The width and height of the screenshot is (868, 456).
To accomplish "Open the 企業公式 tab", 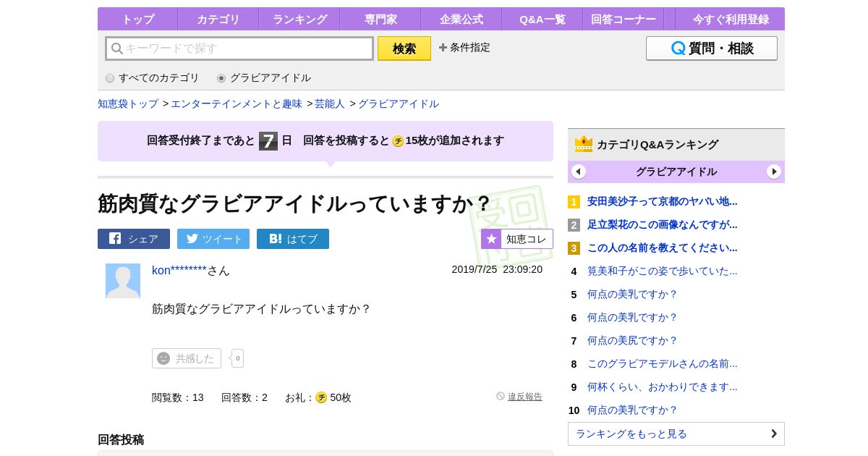I will tap(461, 19).
